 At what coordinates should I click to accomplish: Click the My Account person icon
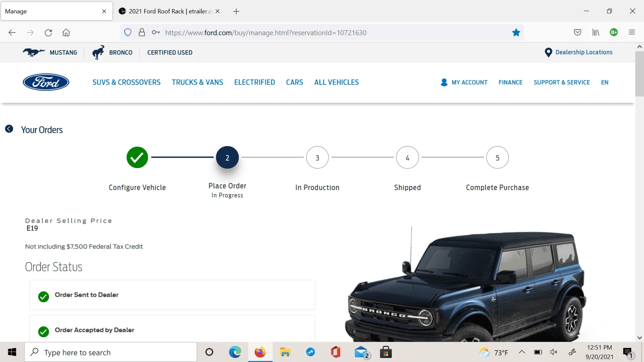tap(444, 82)
